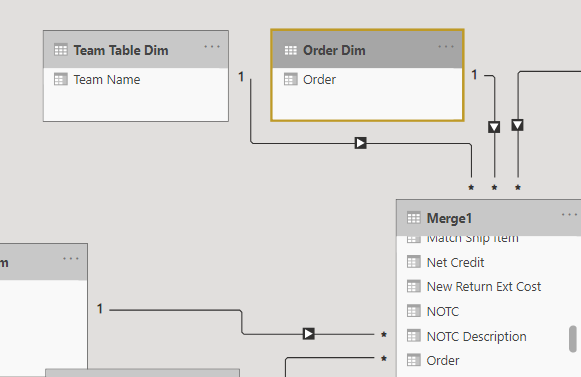Click NOTC column icon

pyautogui.click(x=414, y=311)
